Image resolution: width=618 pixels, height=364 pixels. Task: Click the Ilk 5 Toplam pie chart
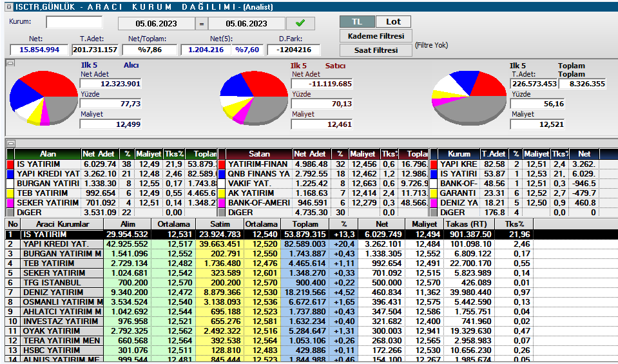tap(469, 98)
